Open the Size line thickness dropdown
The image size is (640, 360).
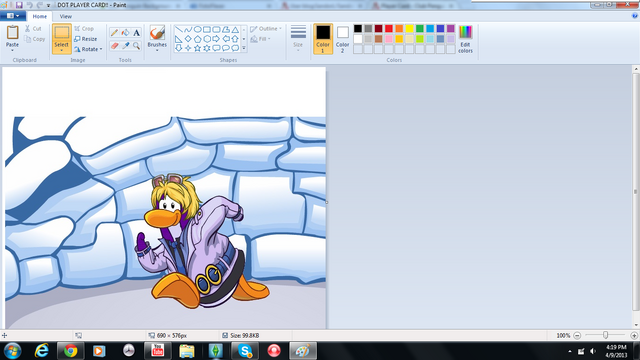pyautogui.click(x=298, y=38)
